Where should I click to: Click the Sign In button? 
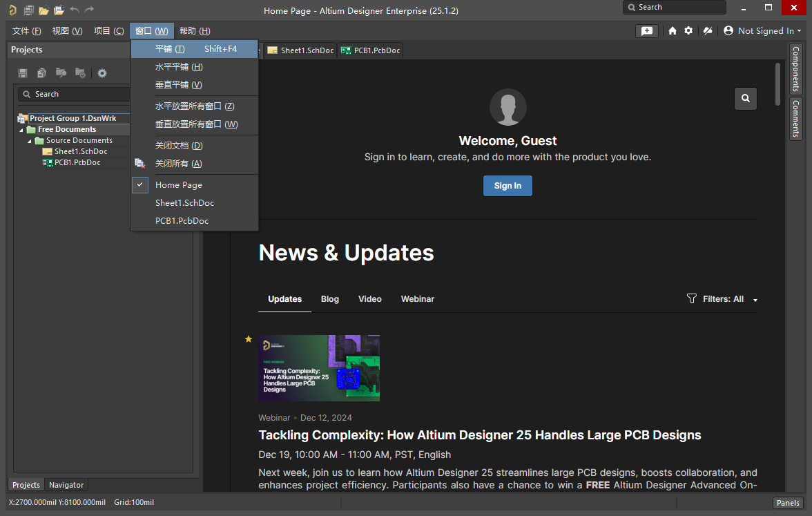pyautogui.click(x=507, y=185)
